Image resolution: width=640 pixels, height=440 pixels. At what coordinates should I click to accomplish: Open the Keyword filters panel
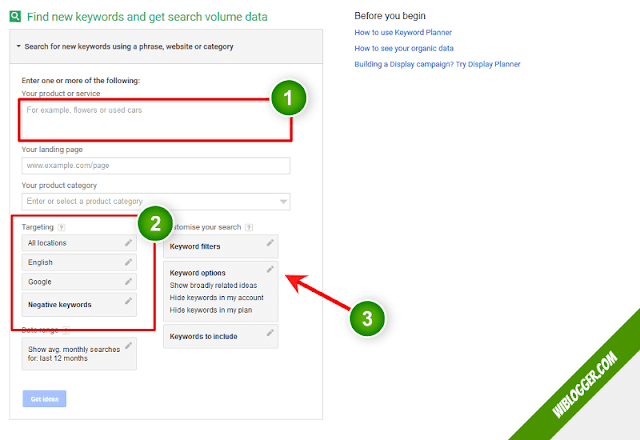tap(221, 246)
